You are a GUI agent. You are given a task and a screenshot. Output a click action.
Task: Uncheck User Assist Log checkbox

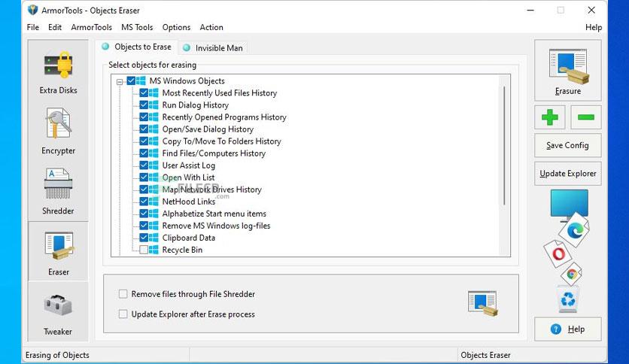pos(144,165)
